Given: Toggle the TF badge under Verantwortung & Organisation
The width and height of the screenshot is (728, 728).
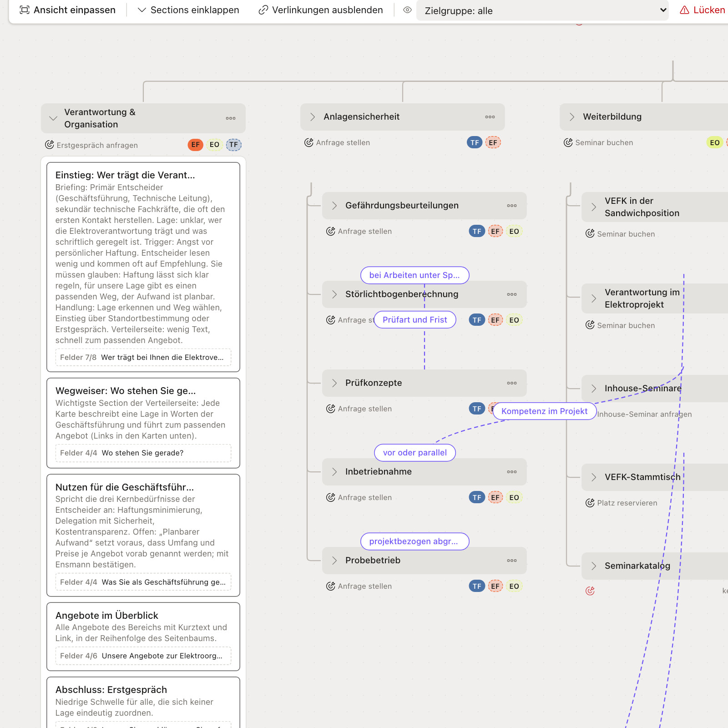Looking at the screenshot, I should 234,145.
